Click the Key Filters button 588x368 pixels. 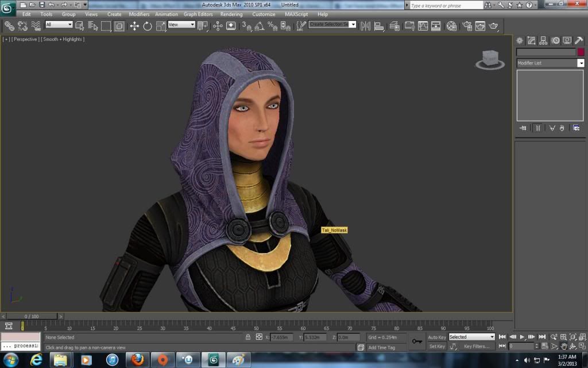tap(477, 346)
